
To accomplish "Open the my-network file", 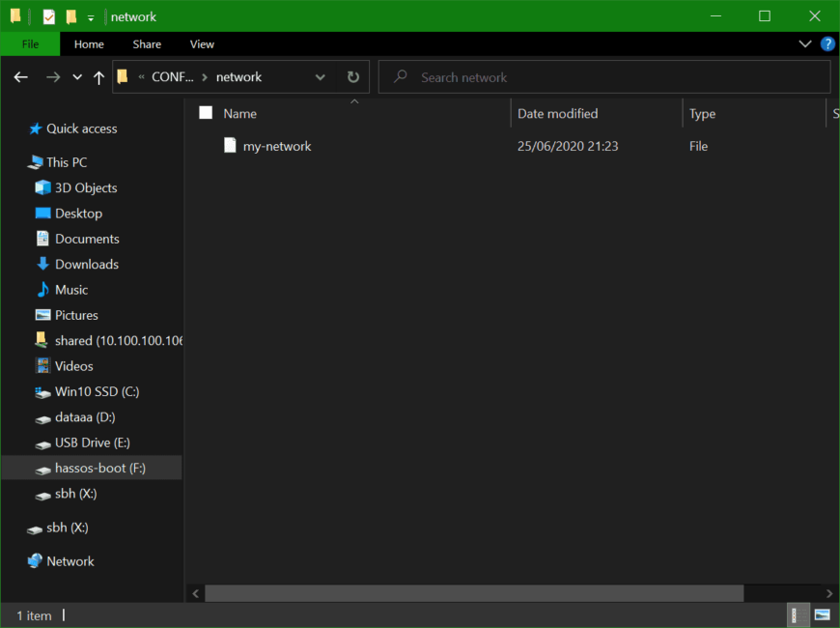I will tap(276, 146).
